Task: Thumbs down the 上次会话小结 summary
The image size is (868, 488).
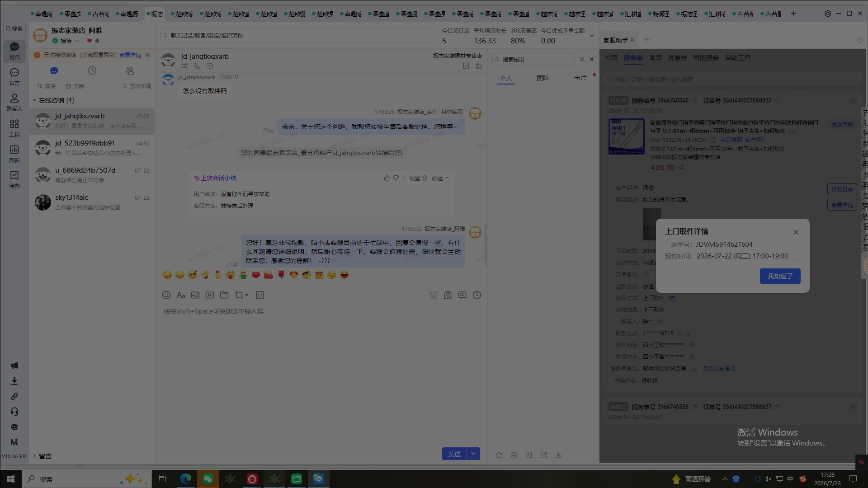Action: coord(396,178)
